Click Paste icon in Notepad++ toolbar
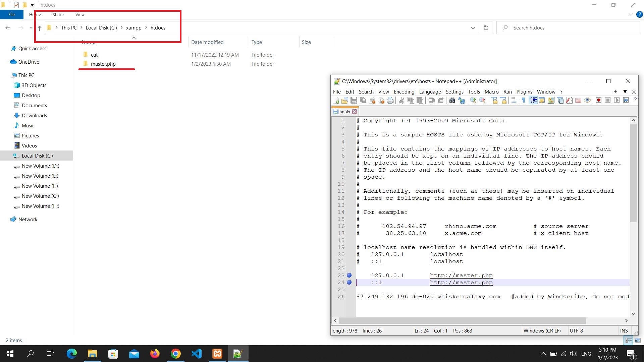 point(420,100)
